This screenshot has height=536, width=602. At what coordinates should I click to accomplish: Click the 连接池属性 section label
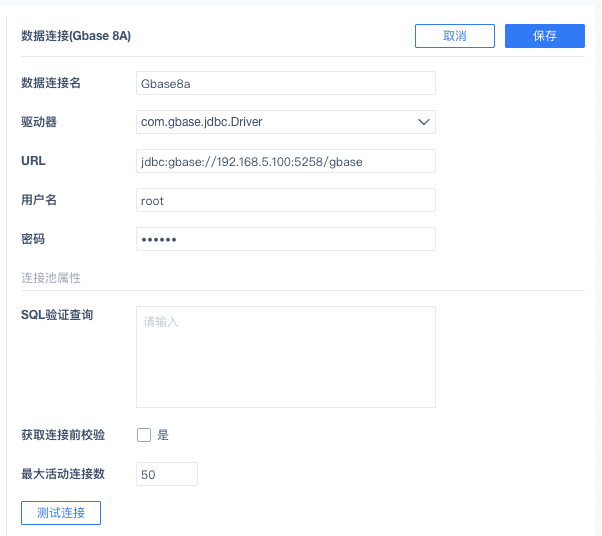(51, 278)
